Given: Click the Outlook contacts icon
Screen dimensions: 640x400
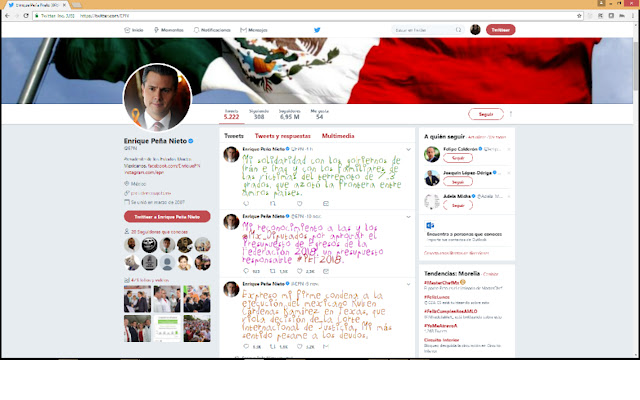Looking at the screenshot, I should [430, 225].
